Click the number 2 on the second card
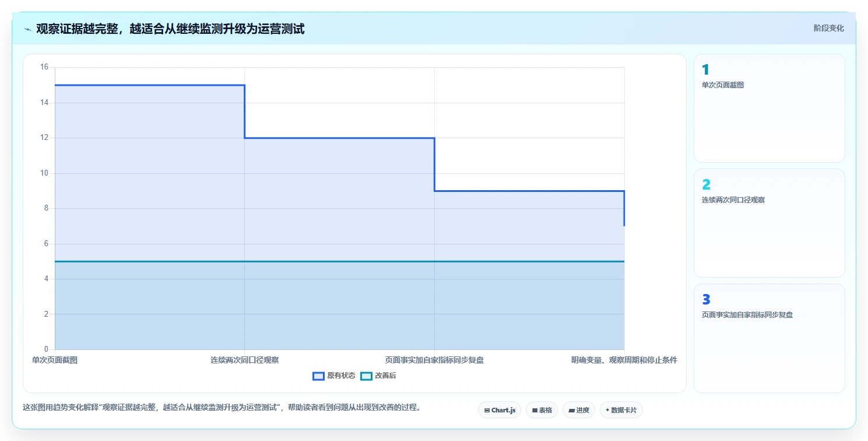The width and height of the screenshot is (868, 441). 706,185
